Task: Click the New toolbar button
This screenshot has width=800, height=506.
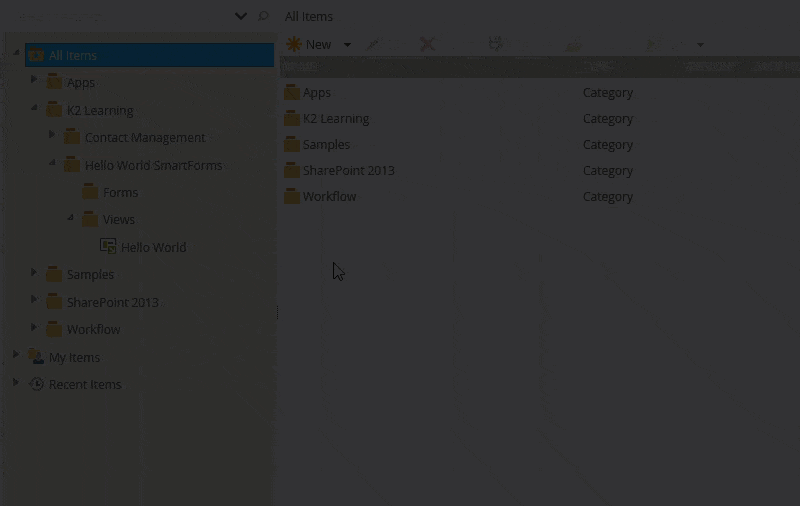Action: click(x=310, y=44)
